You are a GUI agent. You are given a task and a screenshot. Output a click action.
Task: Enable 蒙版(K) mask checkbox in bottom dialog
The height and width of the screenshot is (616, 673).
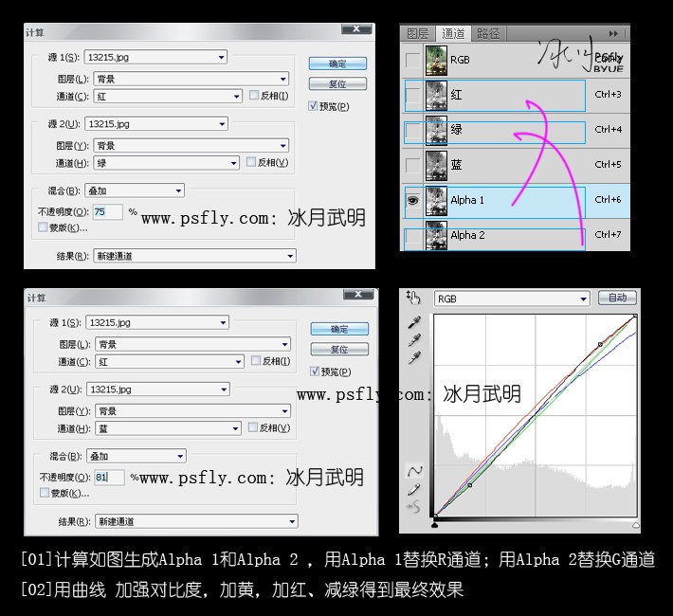pyautogui.click(x=45, y=493)
